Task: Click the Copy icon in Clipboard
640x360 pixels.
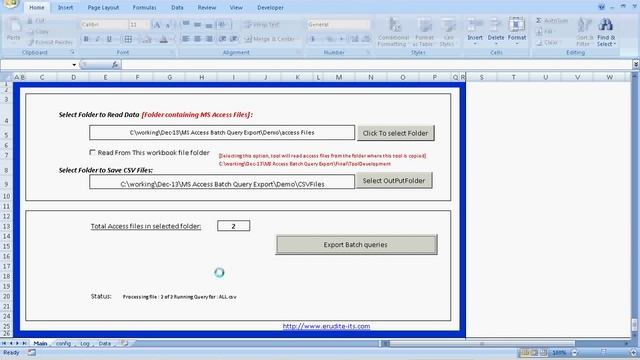Action: [30, 31]
